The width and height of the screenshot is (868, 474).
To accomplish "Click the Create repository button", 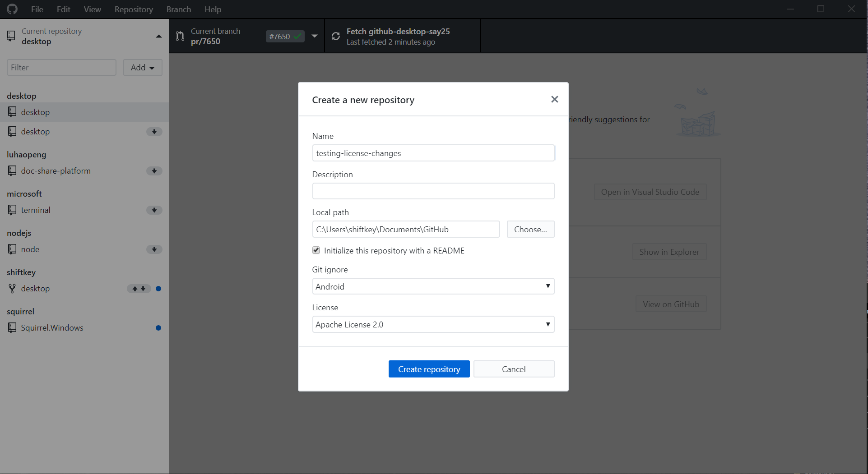I will [428, 369].
